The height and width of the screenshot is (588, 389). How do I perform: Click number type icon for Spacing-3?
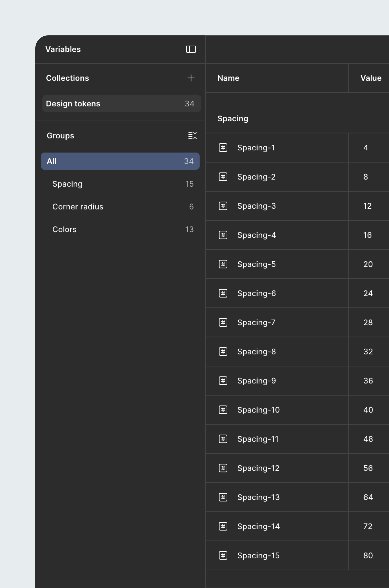click(x=223, y=206)
